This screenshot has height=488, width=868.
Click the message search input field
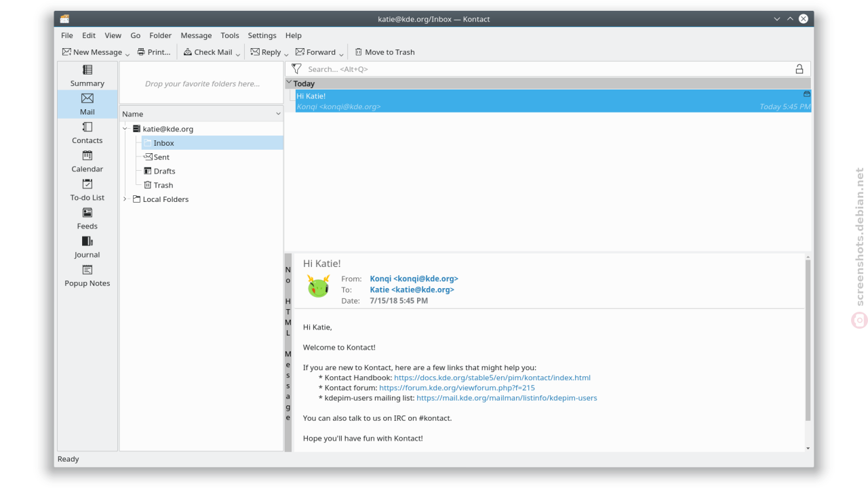pyautogui.click(x=548, y=69)
